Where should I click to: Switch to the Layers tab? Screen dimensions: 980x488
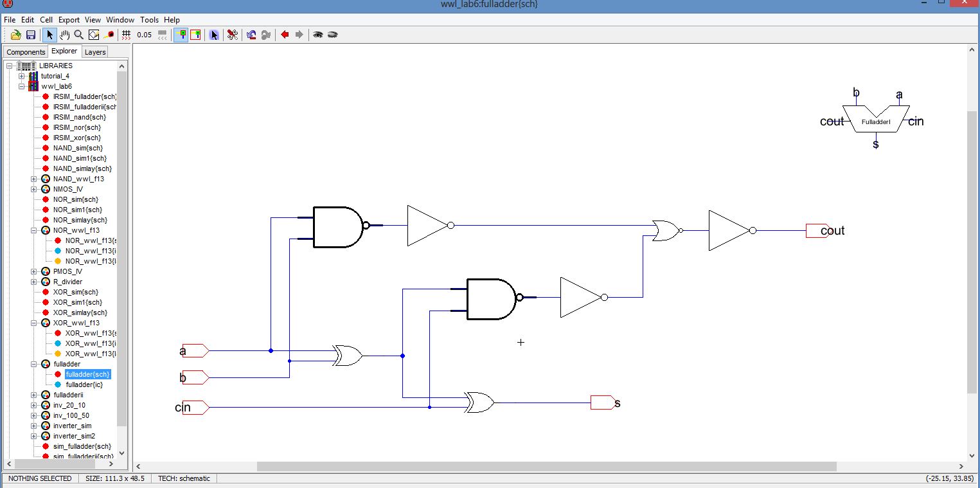click(95, 52)
